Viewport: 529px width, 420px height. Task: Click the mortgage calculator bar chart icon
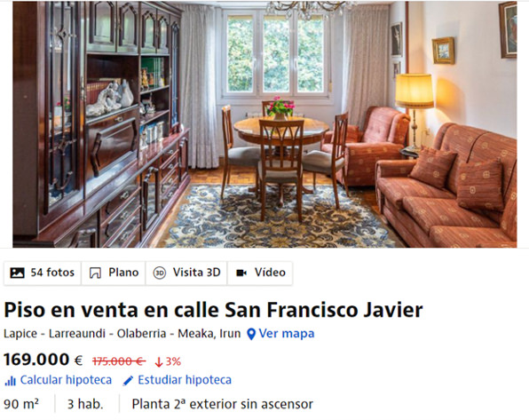pyautogui.click(x=10, y=381)
